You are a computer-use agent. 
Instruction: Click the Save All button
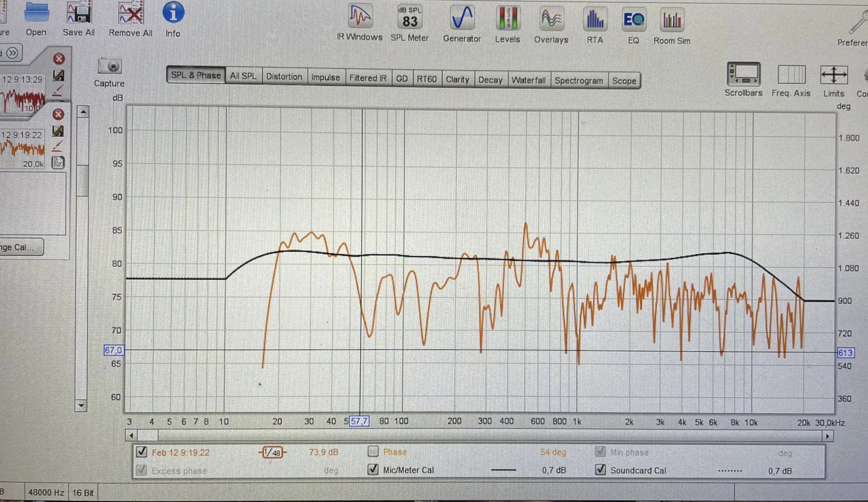79,19
